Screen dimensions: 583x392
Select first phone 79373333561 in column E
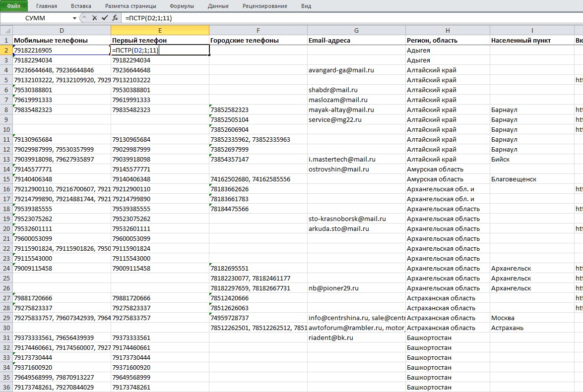click(160, 338)
